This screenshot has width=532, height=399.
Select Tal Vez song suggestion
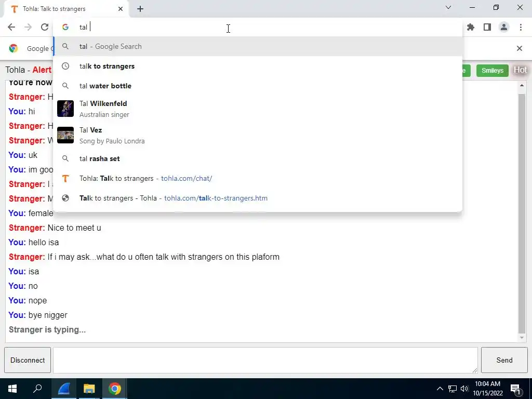click(258, 136)
